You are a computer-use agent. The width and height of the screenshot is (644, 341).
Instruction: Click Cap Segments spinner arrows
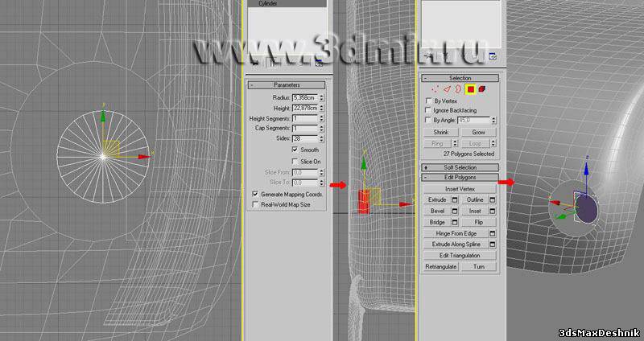[321, 129]
